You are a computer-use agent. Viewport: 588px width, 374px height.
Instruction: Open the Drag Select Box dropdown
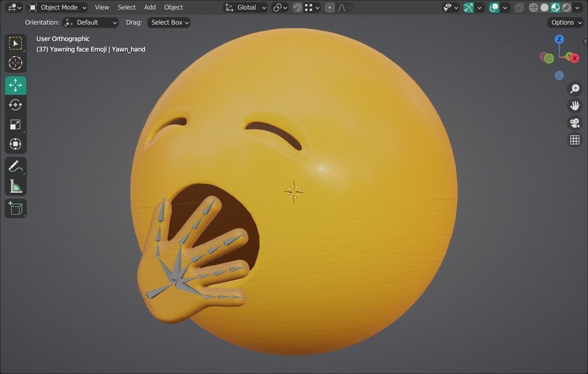[169, 22]
